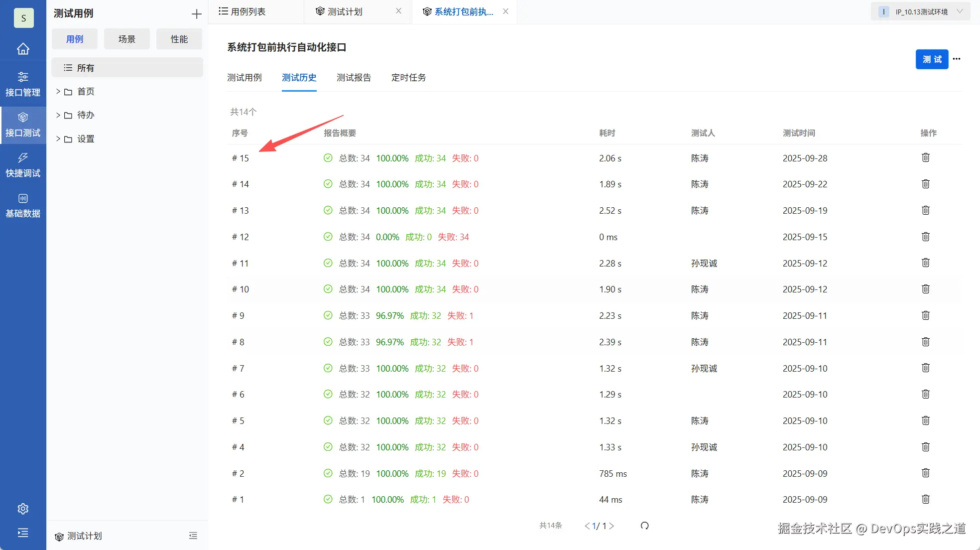Open settings gear at sidebar bottom

click(23, 509)
